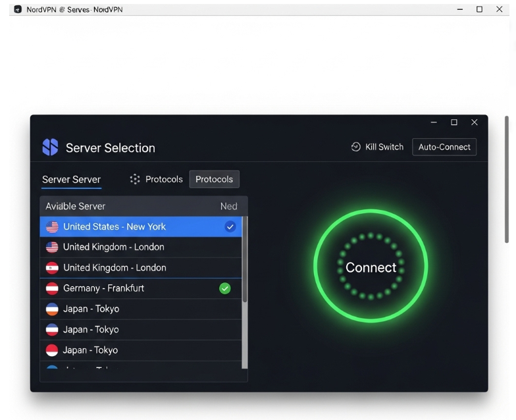Select the United Kingdom - London server with US flag
516x420 pixels.
click(113, 247)
